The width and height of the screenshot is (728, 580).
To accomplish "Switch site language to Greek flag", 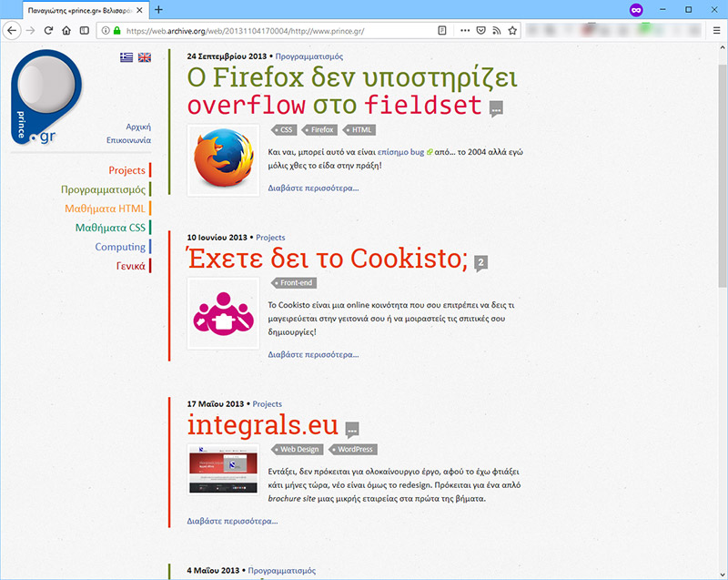I will tap(126, 57).
